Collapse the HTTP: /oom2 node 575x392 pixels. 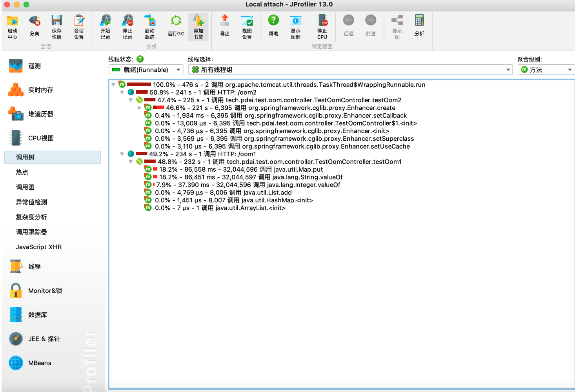(122, 93)
